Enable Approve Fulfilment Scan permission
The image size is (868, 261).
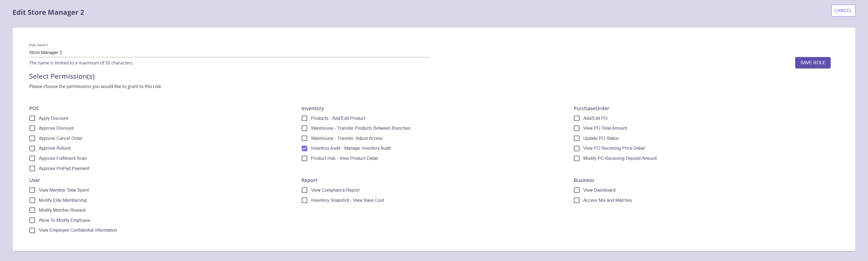[x=32, y=158]
